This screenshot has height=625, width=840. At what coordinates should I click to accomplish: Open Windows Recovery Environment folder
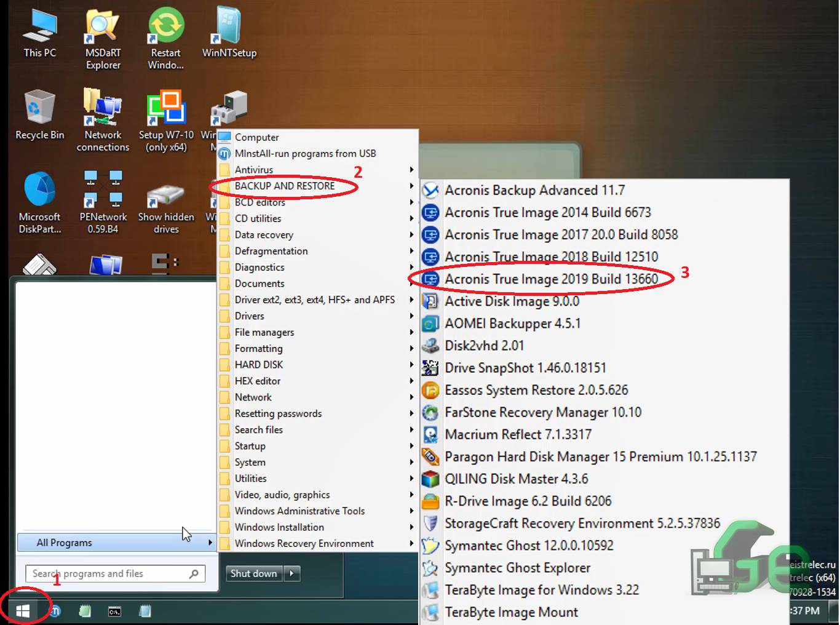point(317,543)
